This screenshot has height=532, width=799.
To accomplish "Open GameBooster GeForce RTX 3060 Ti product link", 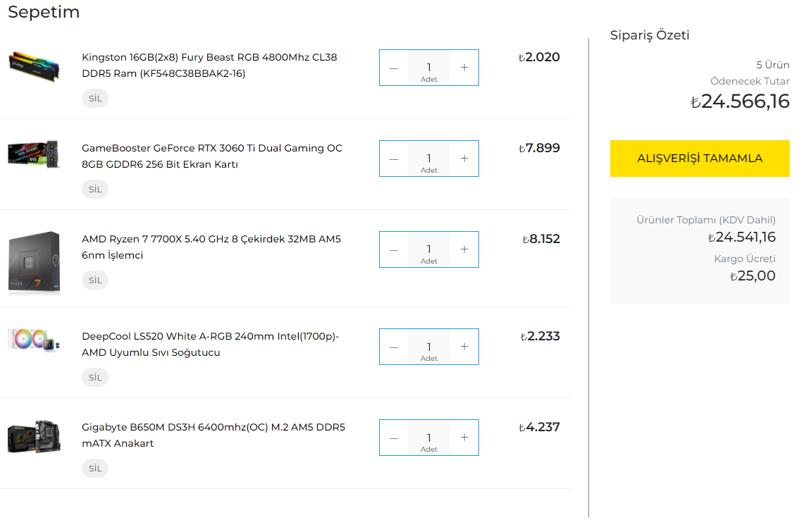I will (212, 156).
